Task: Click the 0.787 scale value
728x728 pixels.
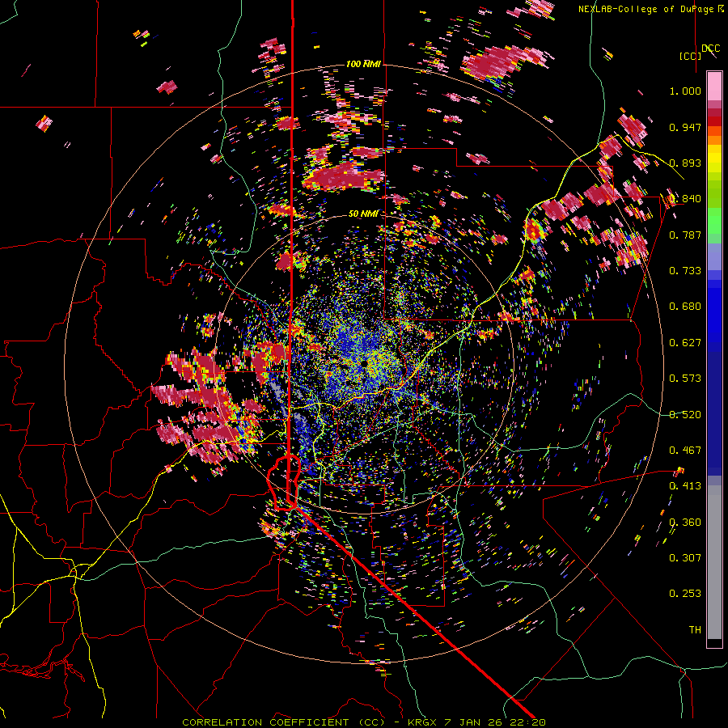Action: [685, 235]
